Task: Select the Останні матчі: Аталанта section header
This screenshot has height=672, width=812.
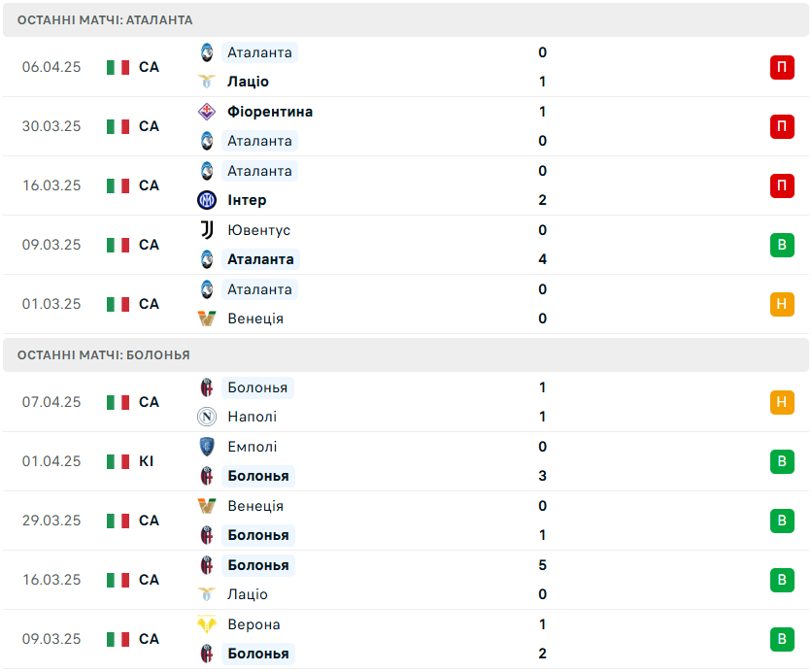Action: coord(405,20)
